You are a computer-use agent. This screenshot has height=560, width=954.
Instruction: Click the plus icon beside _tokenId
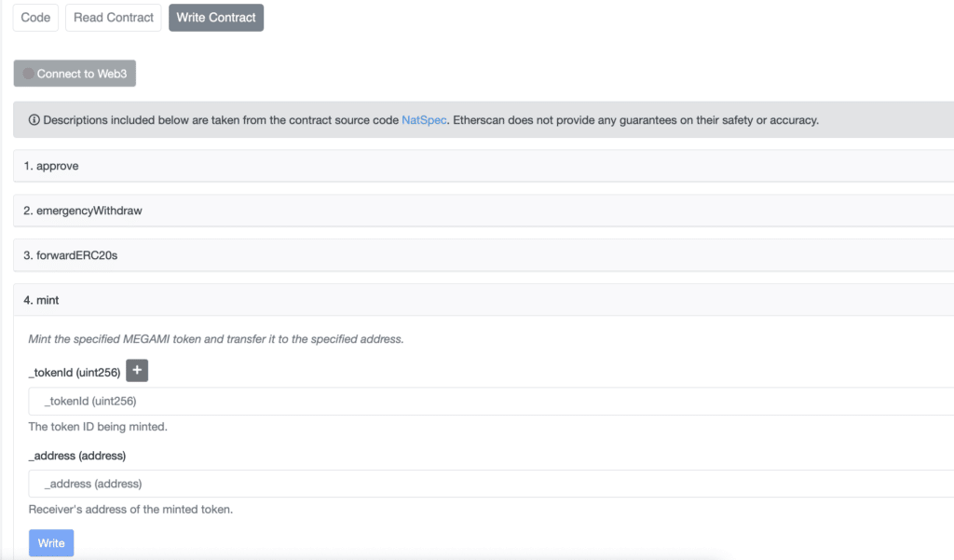pyautogui.click(x=137, y=372)
